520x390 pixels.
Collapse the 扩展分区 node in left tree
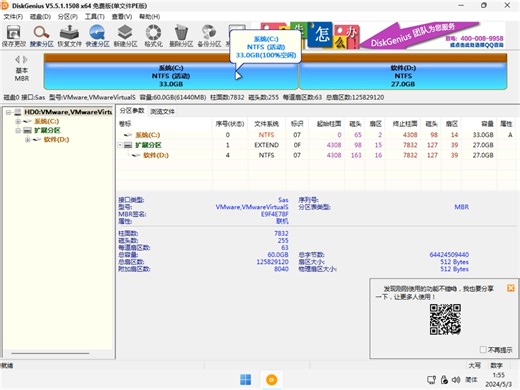[18, 130]
